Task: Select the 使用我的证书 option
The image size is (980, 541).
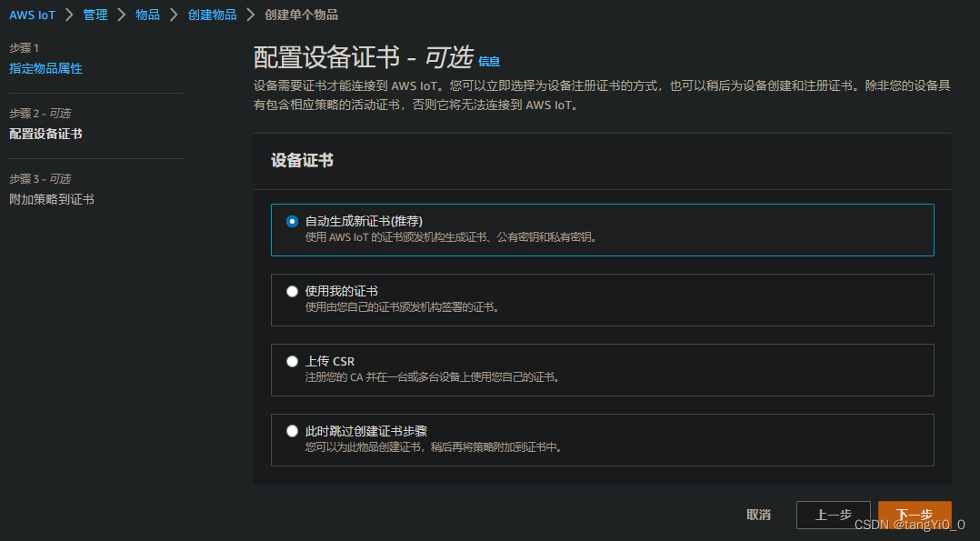Action: click(x=292, y=291)
